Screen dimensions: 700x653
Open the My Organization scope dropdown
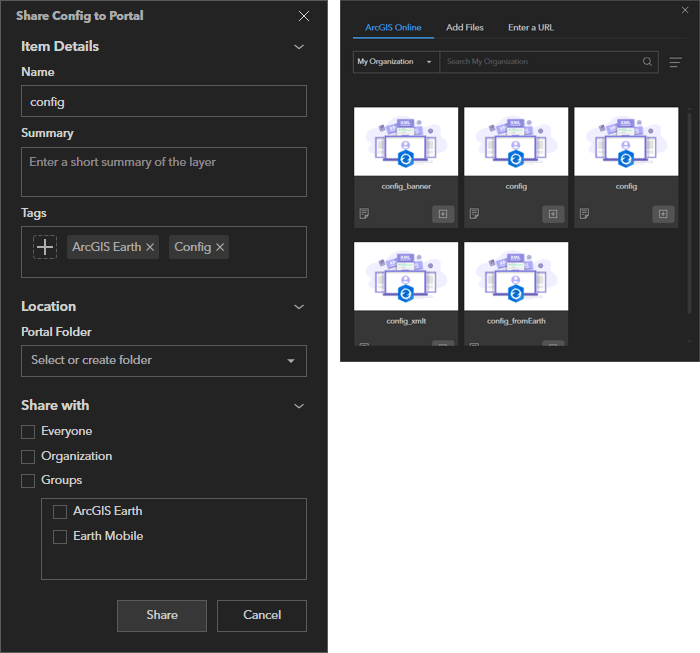click(x=396, y=62)
